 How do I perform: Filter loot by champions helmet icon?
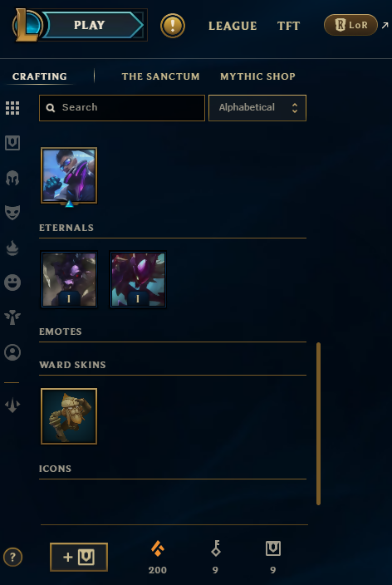point(12,178)
